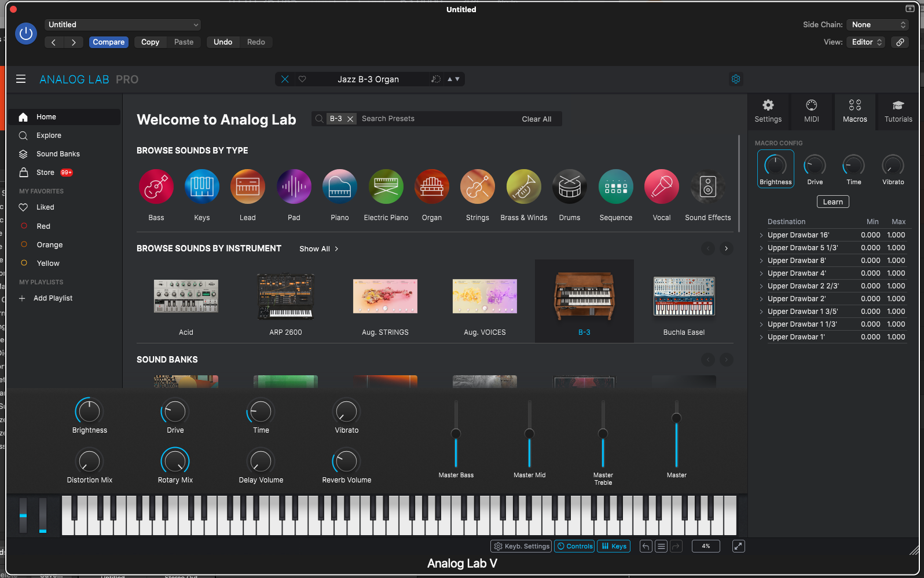Click the Copy button
Image resolution: width=924 pixels, height=578 pixels.
tap(150, 42)
